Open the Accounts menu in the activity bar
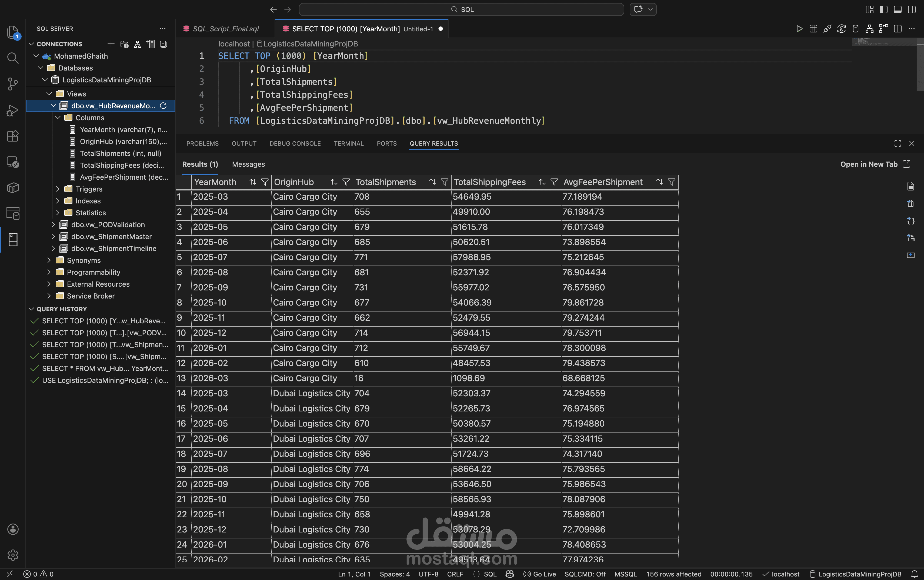Viewport: 924px width, 580px height. tap(13, 529)
